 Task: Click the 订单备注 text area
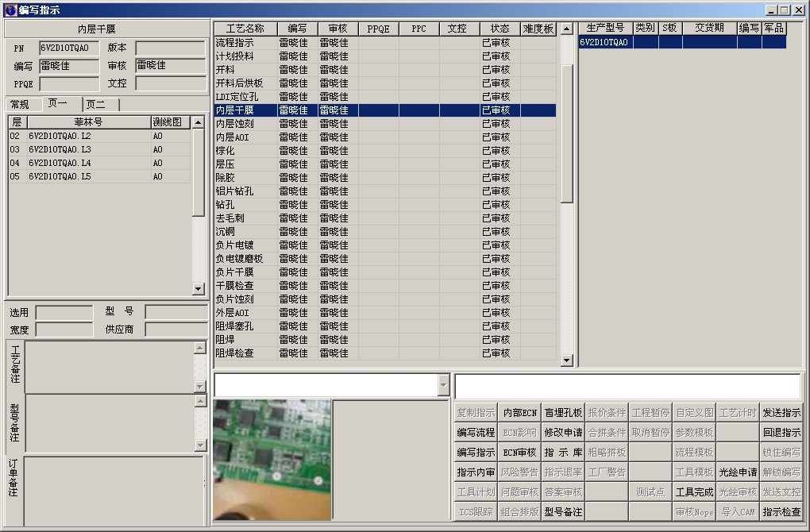tap(114, 492)
